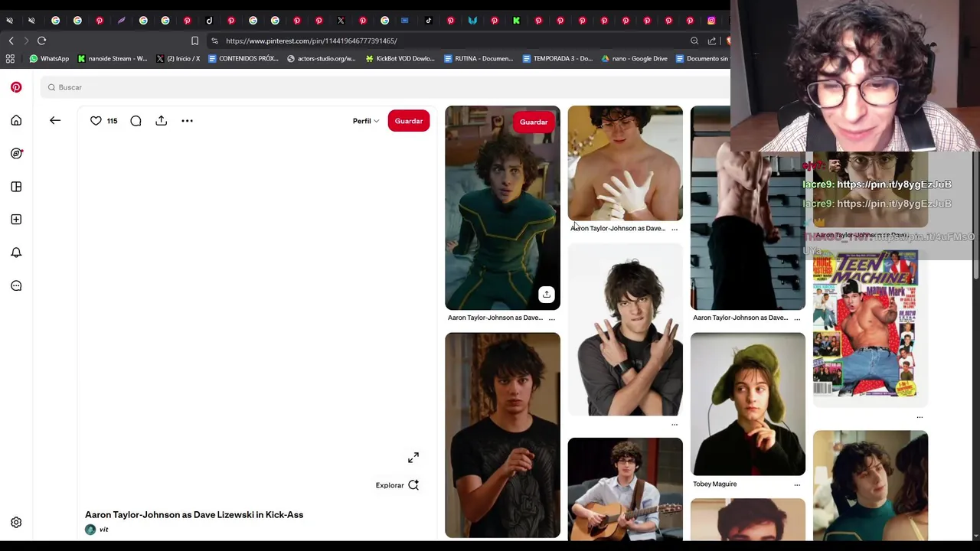Click the pin title Aaron Taylor-Johnson as Dave Lizewski
980x551 pixels.
click(194, 515)
